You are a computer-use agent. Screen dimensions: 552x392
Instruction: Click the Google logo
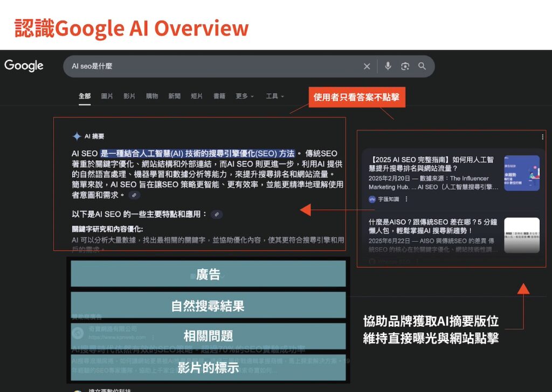pos(24,65)
